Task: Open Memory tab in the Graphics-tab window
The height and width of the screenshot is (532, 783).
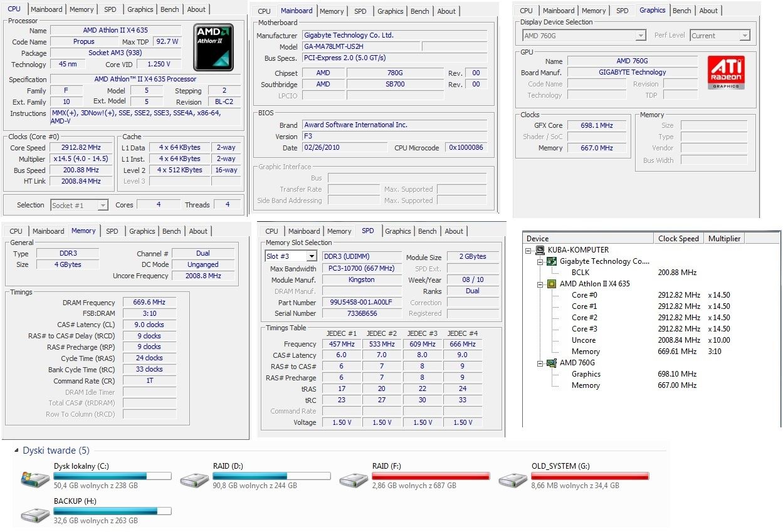Action: pos(593,11)
